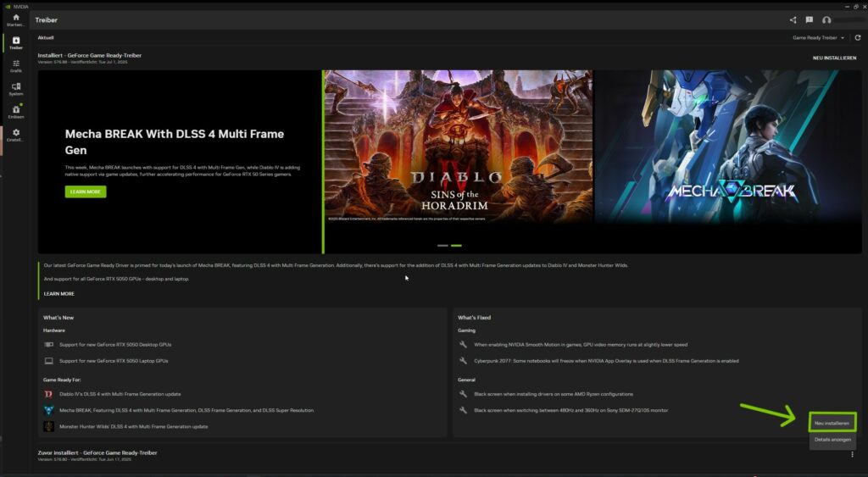Open three-dots menu for previously installed driver
Viewport: 868px width, 477px height.
852,454
